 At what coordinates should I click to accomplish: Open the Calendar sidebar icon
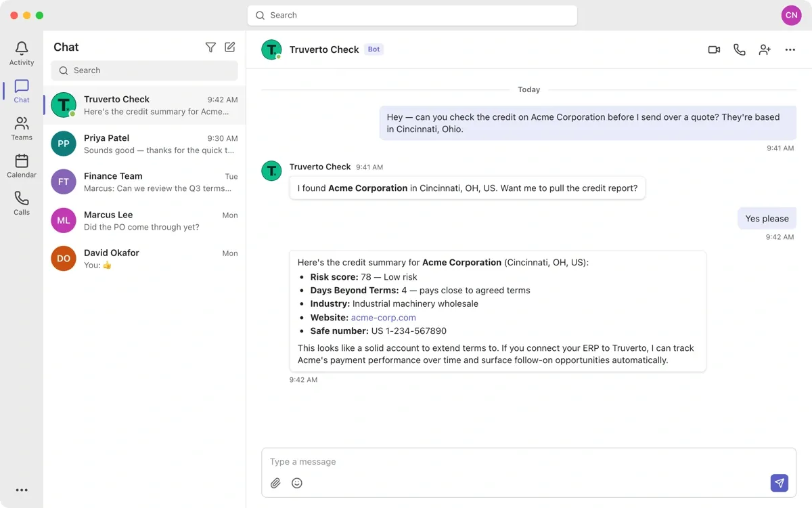(x=22, y=161)
